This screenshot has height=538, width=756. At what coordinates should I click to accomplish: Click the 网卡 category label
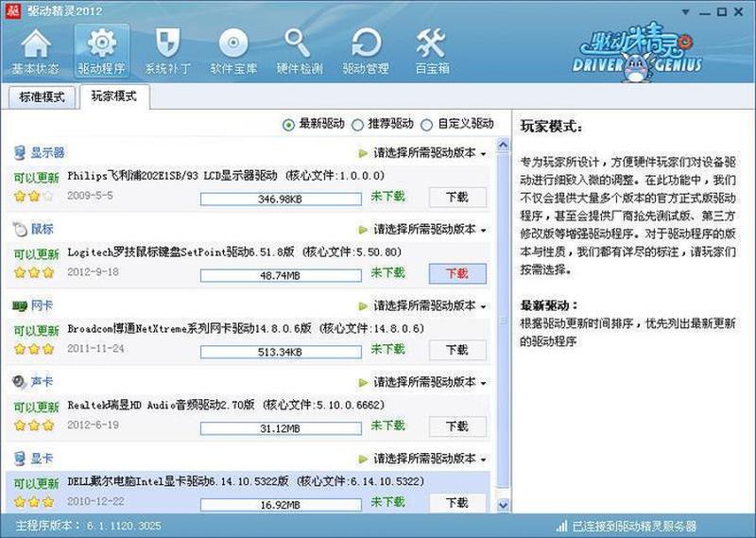[42, 305]
